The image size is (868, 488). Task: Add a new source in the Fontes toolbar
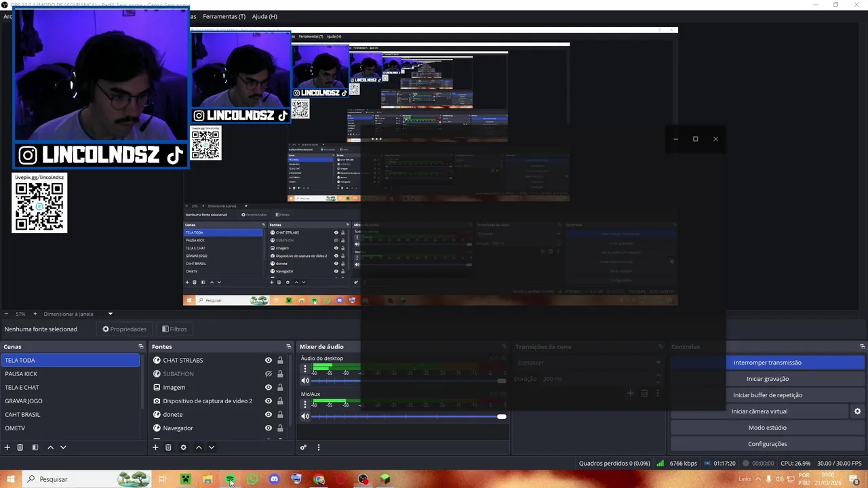(x=155, y=447)
